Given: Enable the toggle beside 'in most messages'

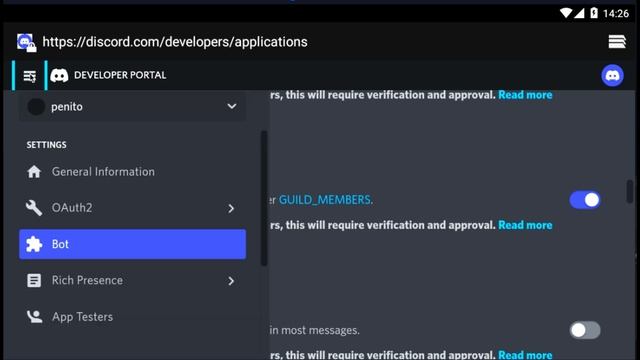Looking at the screenshot, I should point(585,330).
